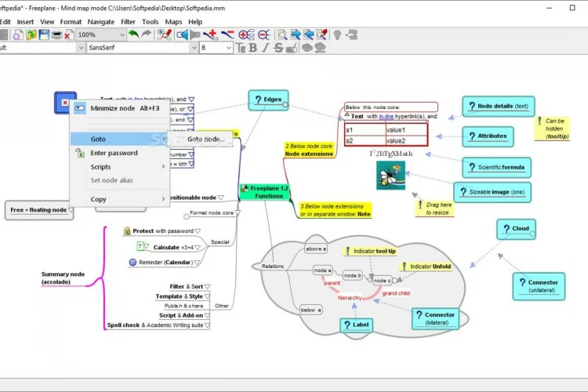Screen dimensions: 588x392
Task: Click the grey right-pointing navigate icon
Action: tap(195, 34)
